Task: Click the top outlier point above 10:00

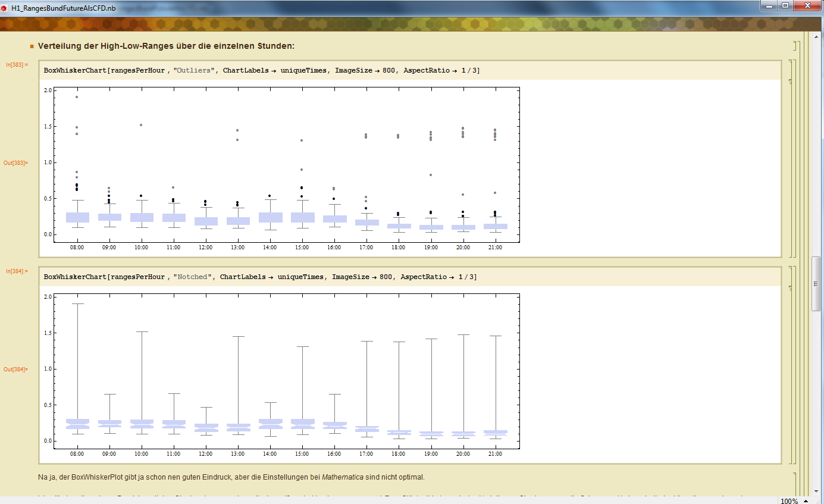Action: click(x=141, y=125)
